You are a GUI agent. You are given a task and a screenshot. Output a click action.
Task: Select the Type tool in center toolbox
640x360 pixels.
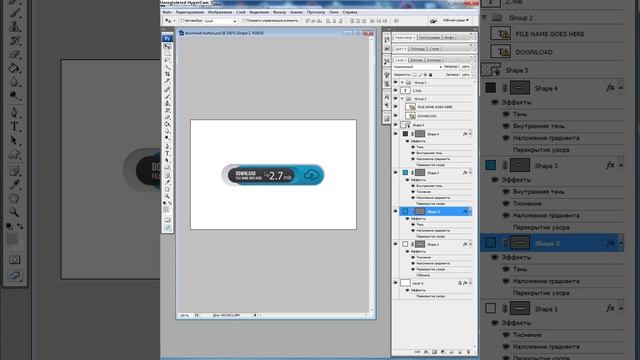point(167,153)
